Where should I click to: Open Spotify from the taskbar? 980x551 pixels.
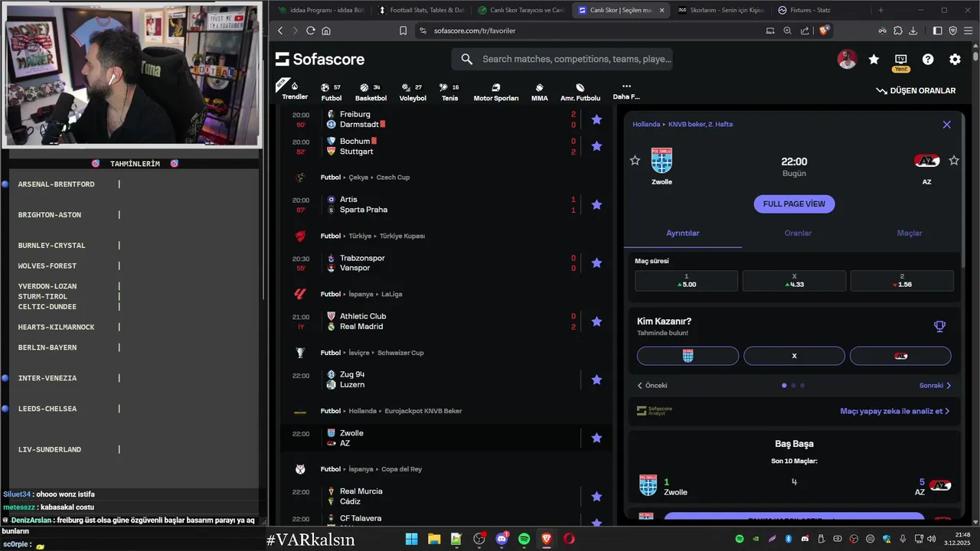(524, 539)
